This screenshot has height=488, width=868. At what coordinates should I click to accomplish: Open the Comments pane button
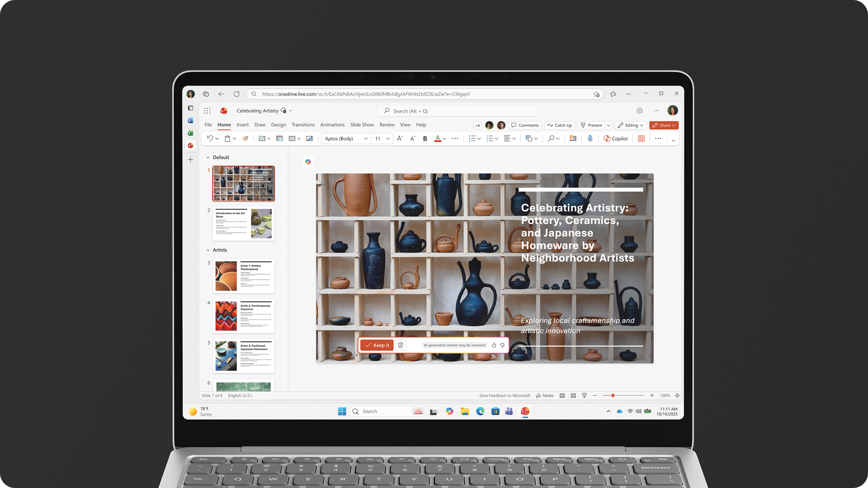[x=525, y=125]
